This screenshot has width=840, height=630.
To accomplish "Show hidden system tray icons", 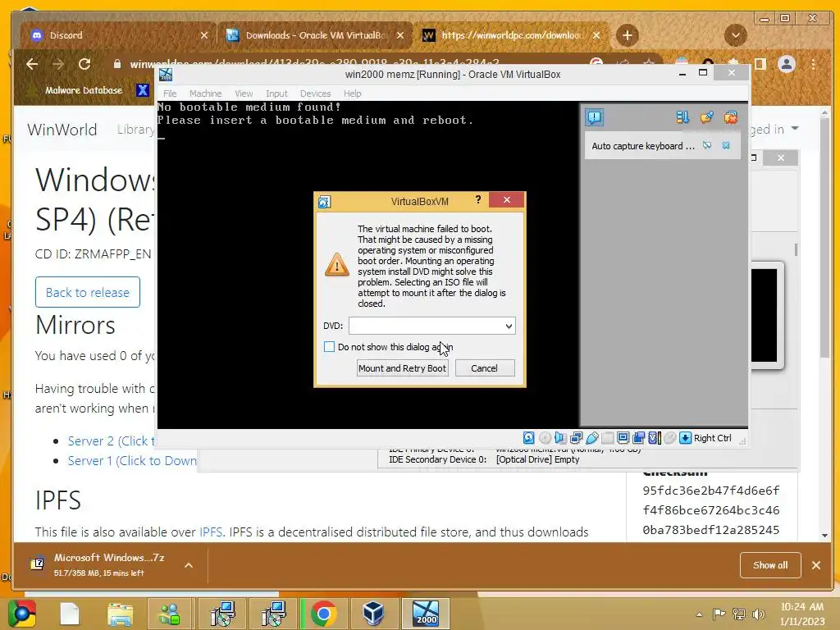I will click(x=699, y=614).
